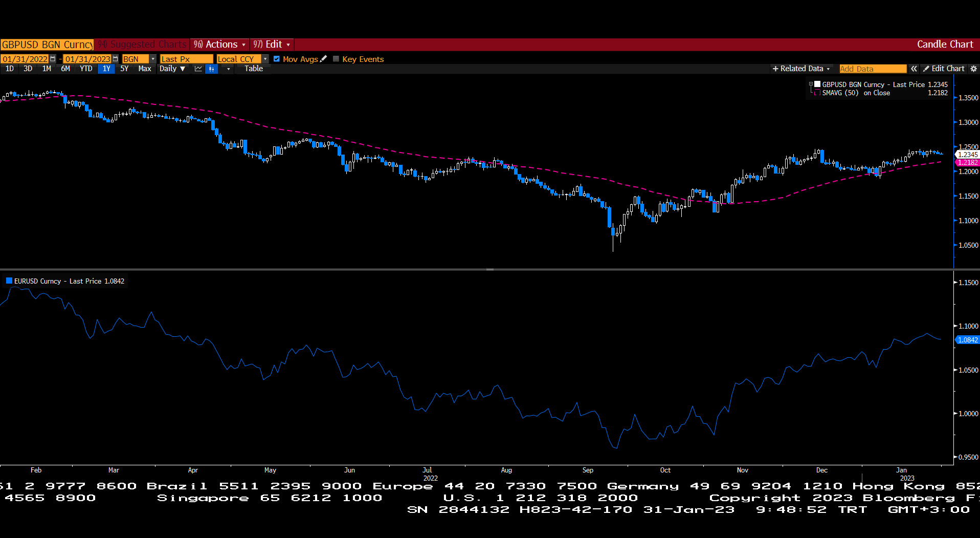Click the GBPUSD last price tag 1.2345

pos(967,155)
